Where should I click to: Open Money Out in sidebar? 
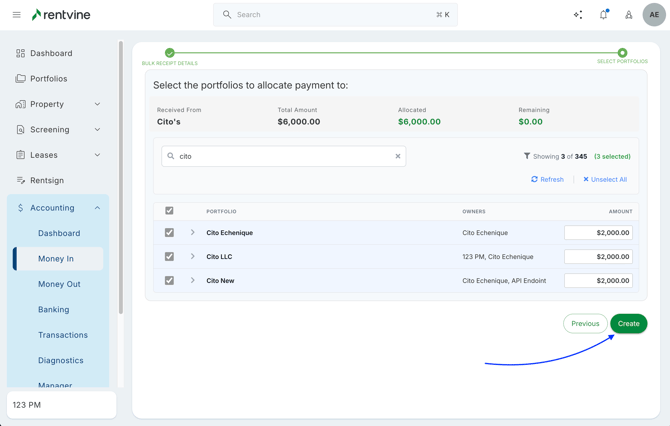pos(59,284)
